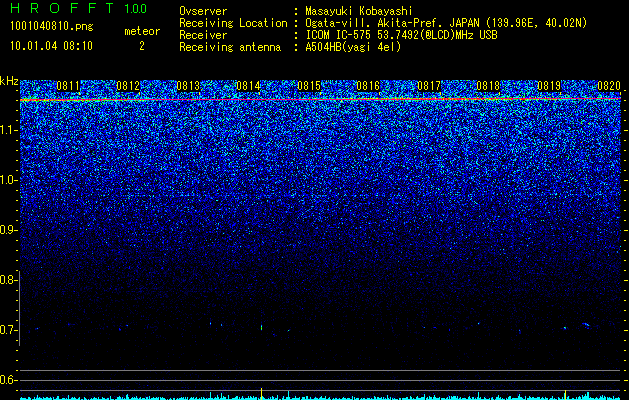Click the 0814 time marker
Image resolution: width=629 pixels, height=400 pixels.
point(248,86)
